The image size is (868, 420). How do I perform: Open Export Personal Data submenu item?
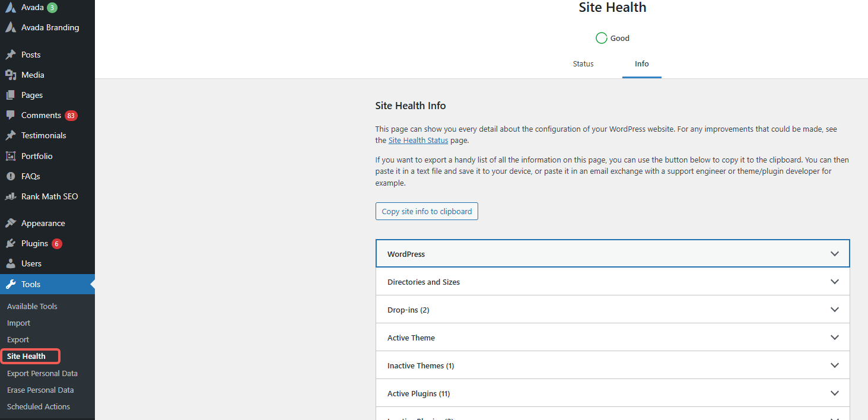(42, 374)
